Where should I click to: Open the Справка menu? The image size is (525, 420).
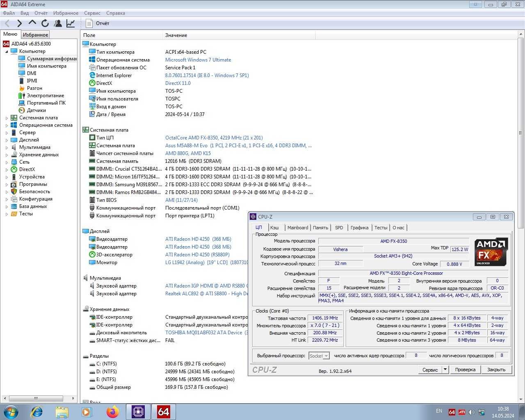(x=116, y=13)
